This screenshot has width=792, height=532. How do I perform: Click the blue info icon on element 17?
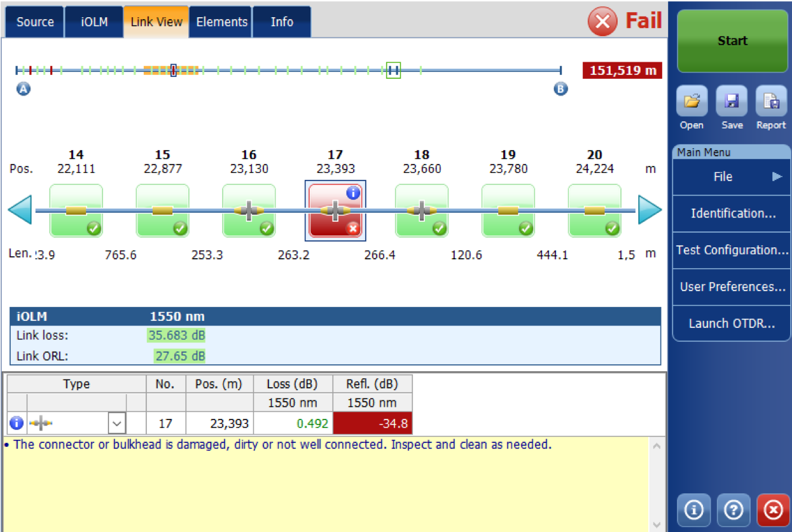point(353,193)
